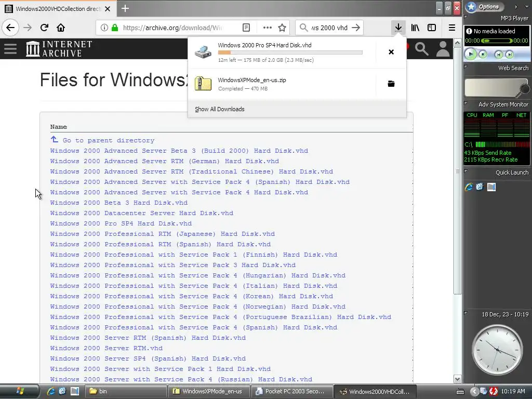Collapse the MP3 Player sidebar panel
532x399 pixels.
466,17
